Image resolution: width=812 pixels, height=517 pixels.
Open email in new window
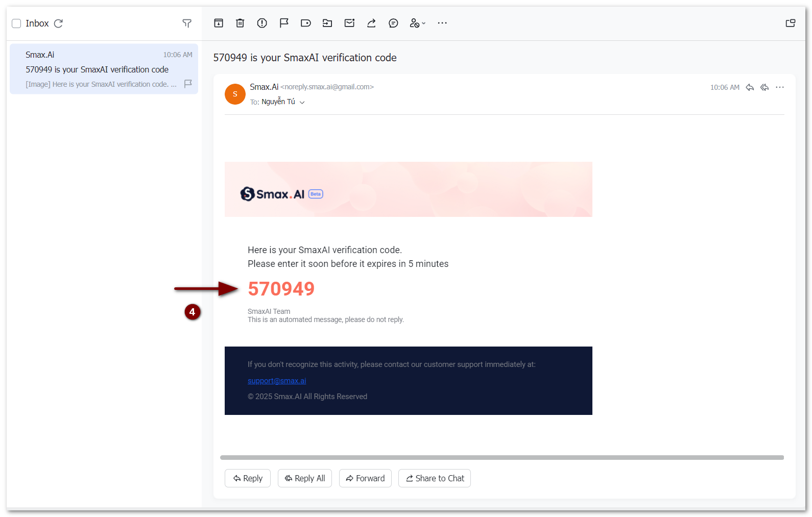(790, 23)
